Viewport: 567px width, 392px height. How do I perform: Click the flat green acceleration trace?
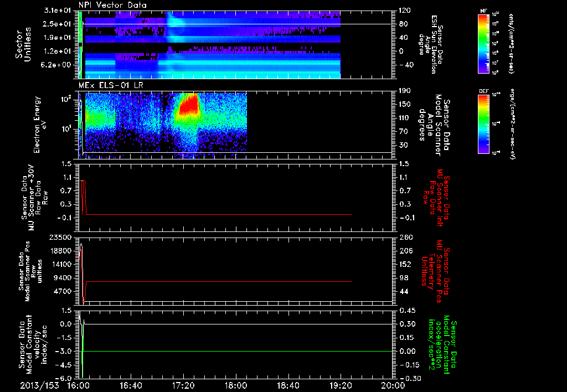(x=238, y=351)
